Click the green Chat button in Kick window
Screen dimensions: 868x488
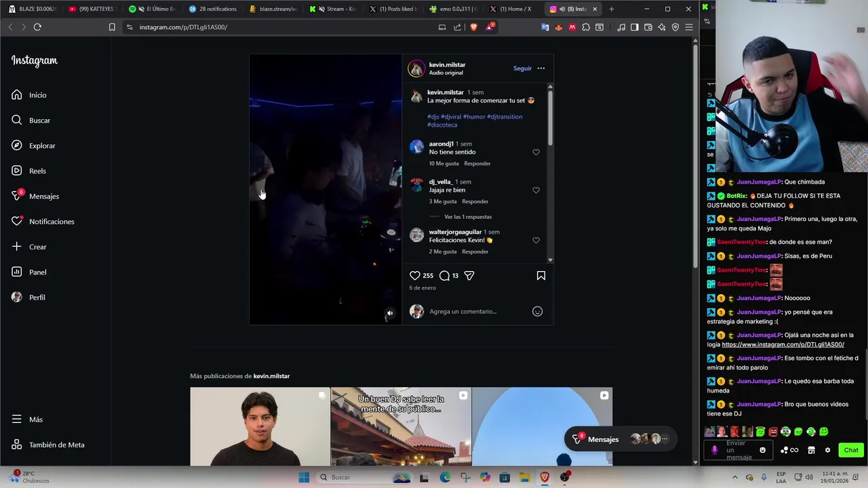(851, 450)
